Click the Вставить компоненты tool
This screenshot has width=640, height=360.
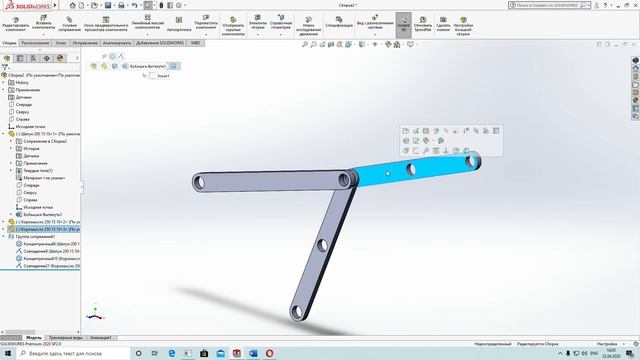click(43, 22)
